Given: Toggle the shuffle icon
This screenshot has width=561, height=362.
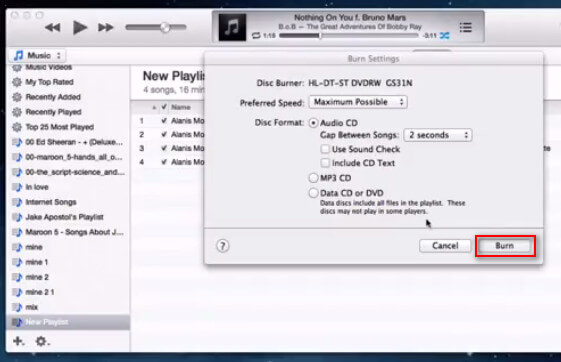Looking at the screenshot, I should 444,35.
